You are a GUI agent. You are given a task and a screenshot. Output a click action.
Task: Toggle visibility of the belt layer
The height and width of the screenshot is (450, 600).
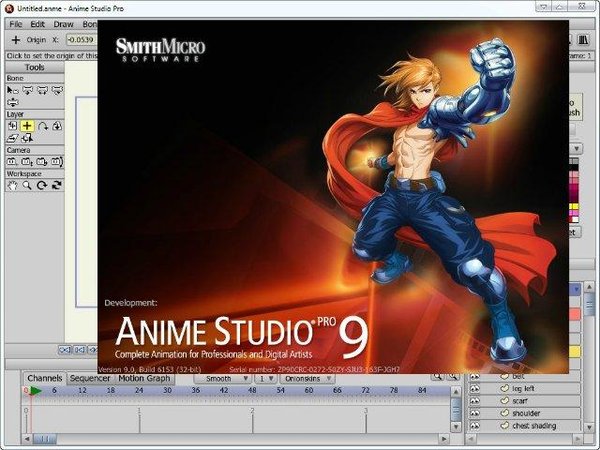[474, 377]
